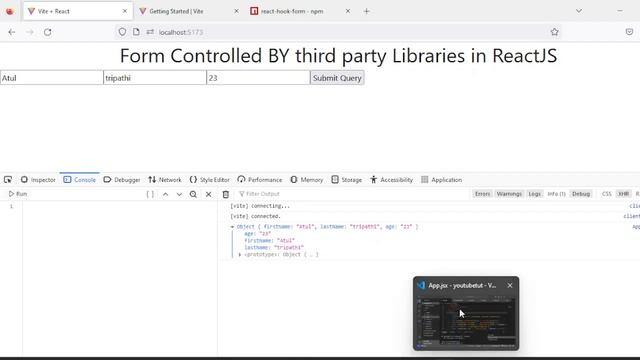Image resolution: width=640 pixels, height=360 pixels.
Task: Click the age field containing 23
Action: 258,78
